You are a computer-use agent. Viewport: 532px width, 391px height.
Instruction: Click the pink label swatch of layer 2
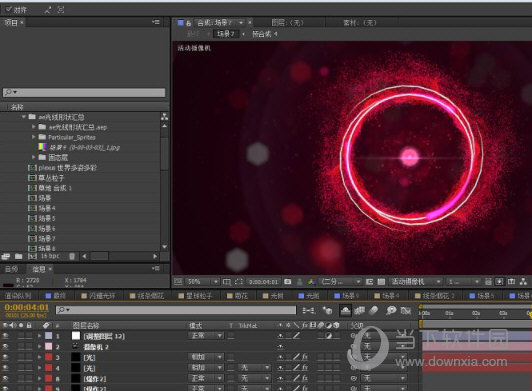[x=49, y=347]
